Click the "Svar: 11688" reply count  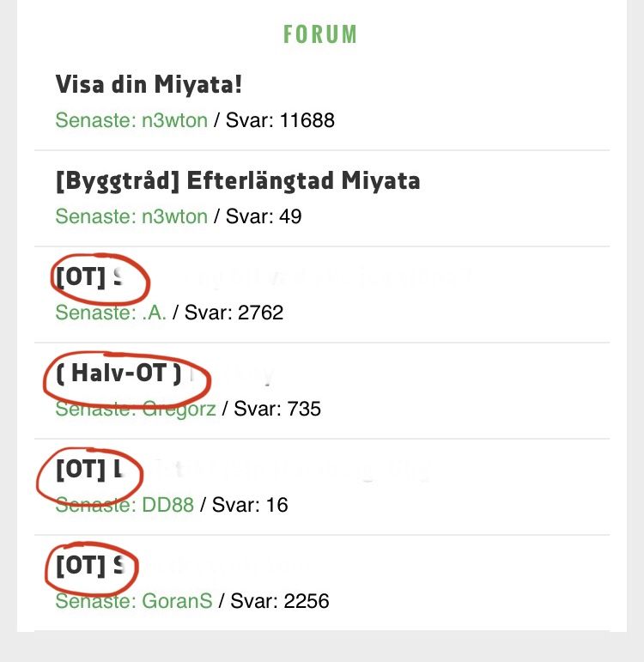point(280,120)
